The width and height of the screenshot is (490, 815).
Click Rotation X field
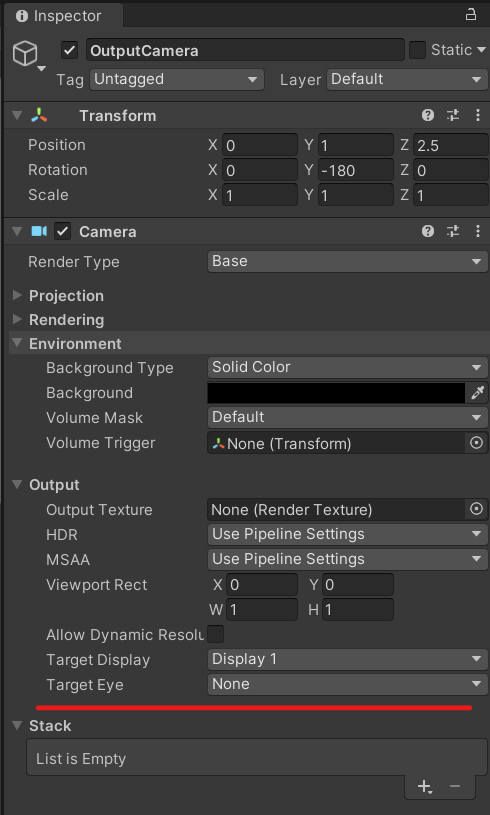[x=260, y=170]
